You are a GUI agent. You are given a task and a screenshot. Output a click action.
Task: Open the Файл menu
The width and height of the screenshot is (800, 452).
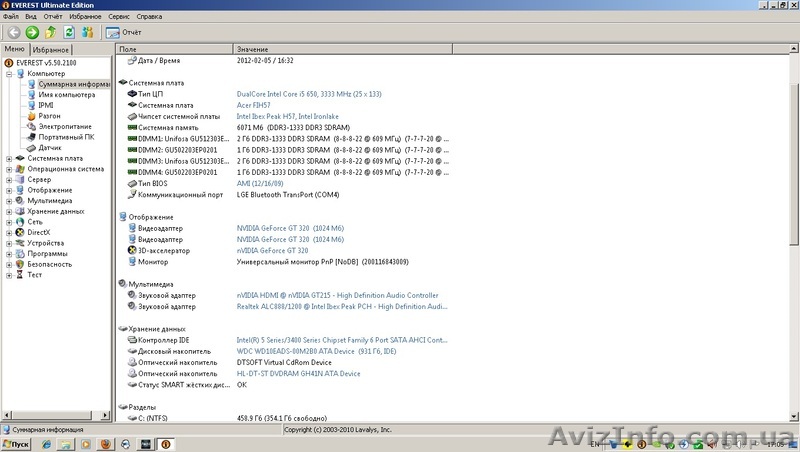[11, 16]
